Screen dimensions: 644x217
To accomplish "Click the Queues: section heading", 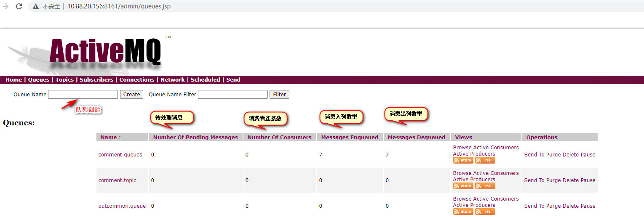I will (x=19, y=123).
